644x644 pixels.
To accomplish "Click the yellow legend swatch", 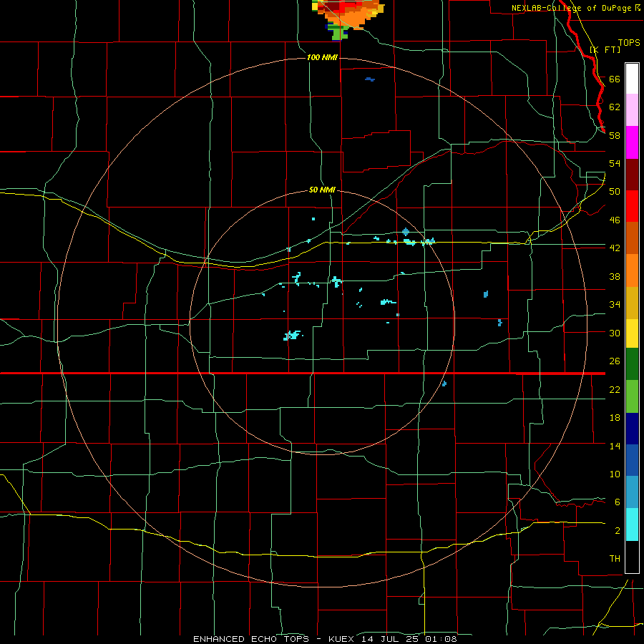I will (x=632, y=333).
